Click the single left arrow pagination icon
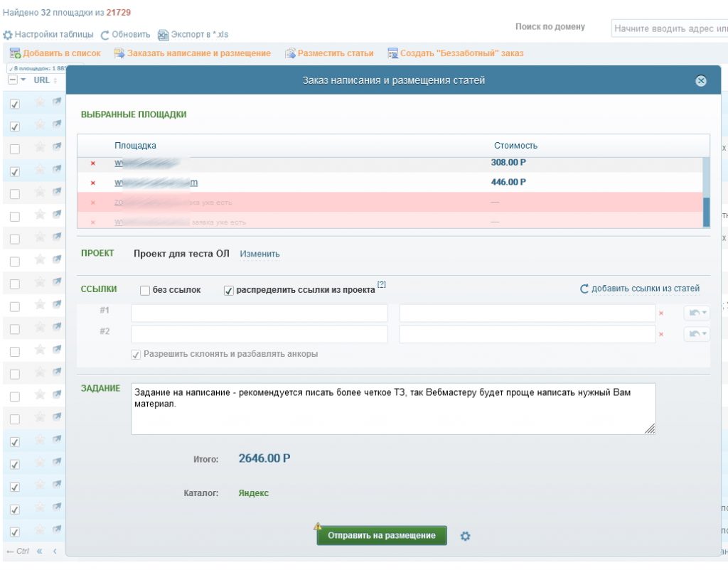This screenshot has width=728, height=570. tap(55, 552)
